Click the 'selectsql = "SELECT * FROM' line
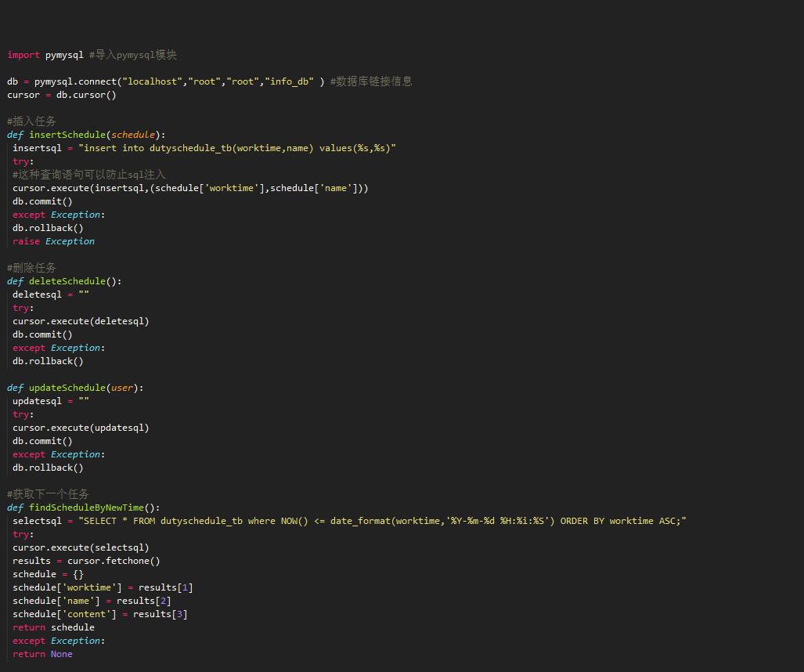This screenshot has height=672, width=804. (x=349, y=521)
